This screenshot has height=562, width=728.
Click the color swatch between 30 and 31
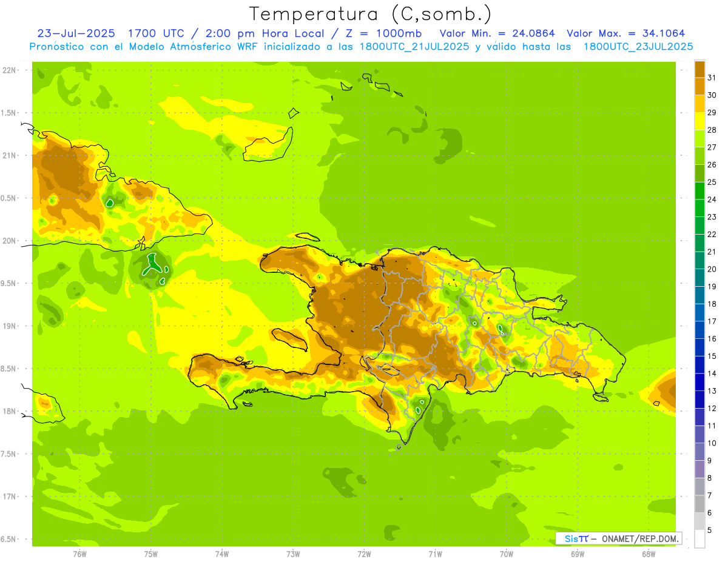699,86
